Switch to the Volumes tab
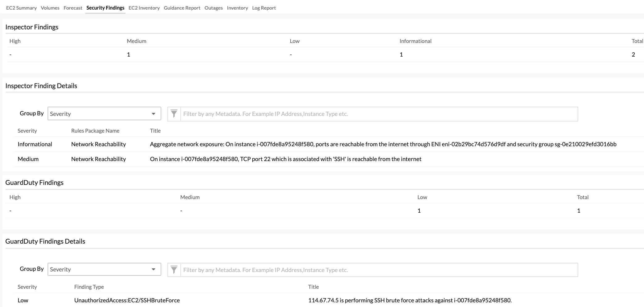This screenshot has width=644, height=307. 50,8
